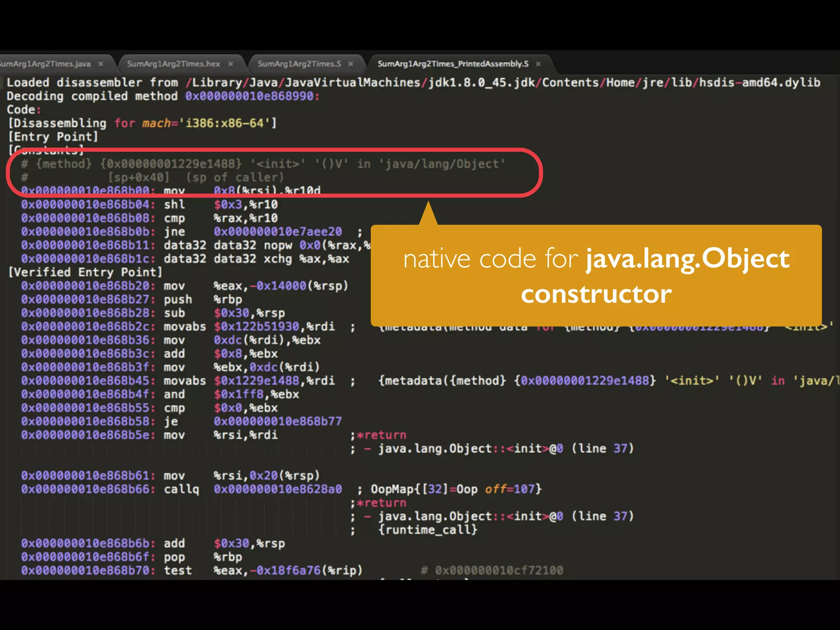Click the 'Loaded disassembler from' line
840x630 pixels.
coord(413,83)
